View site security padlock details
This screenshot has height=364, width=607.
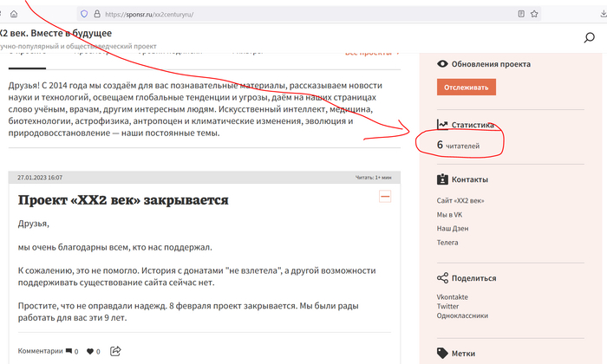[x=97, y=14]
